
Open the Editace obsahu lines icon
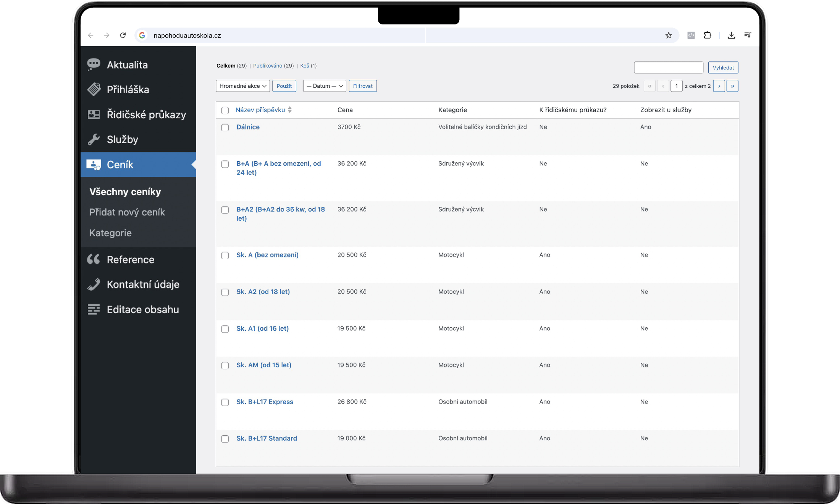pyautogui.click(x=94, y=309)
